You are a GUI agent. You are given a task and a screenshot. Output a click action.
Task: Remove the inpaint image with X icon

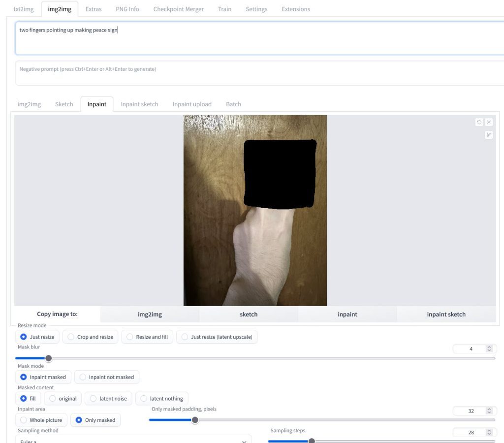click(x=489, y=122)
